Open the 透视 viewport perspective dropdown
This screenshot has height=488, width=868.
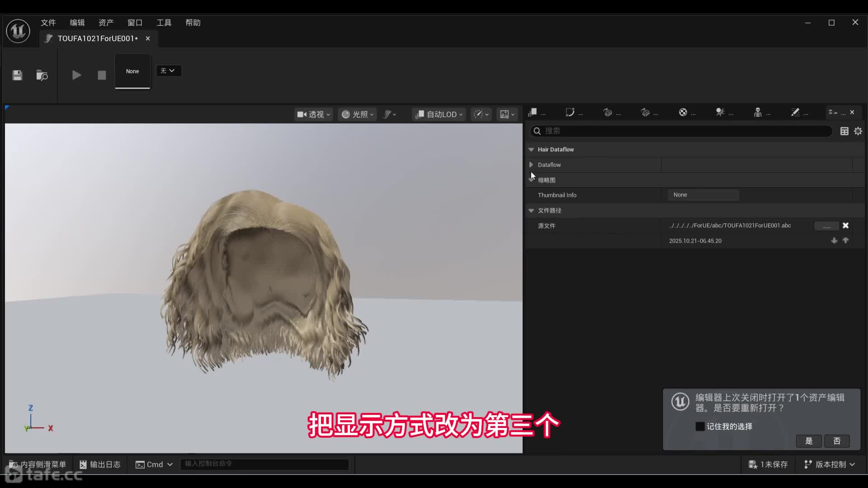pos(314,114)
